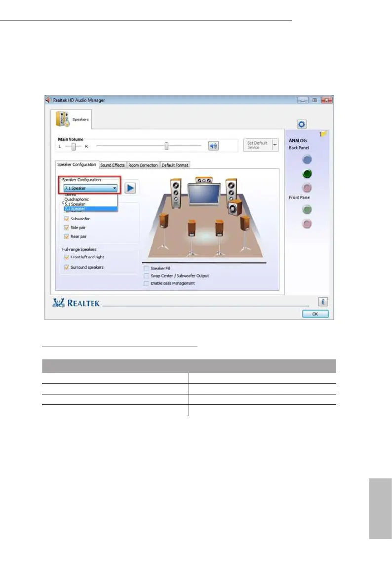
Task: Check Enable Bass Management
Action: (x=146, y=283)
